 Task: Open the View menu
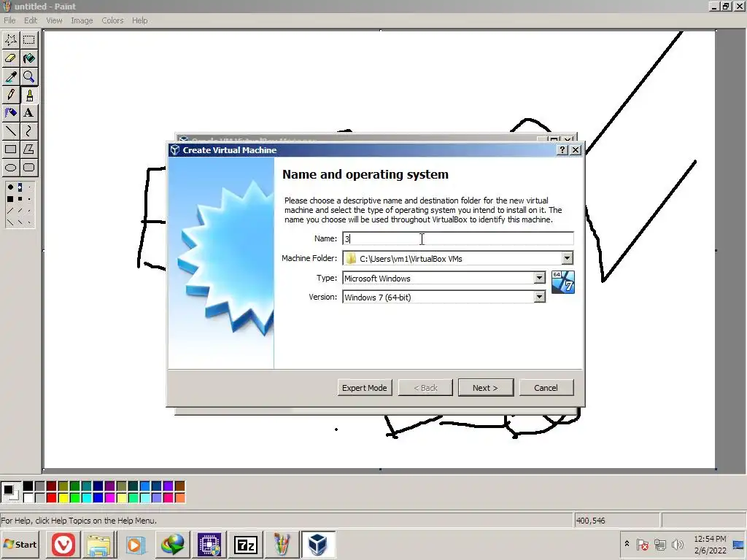[54, 20]
